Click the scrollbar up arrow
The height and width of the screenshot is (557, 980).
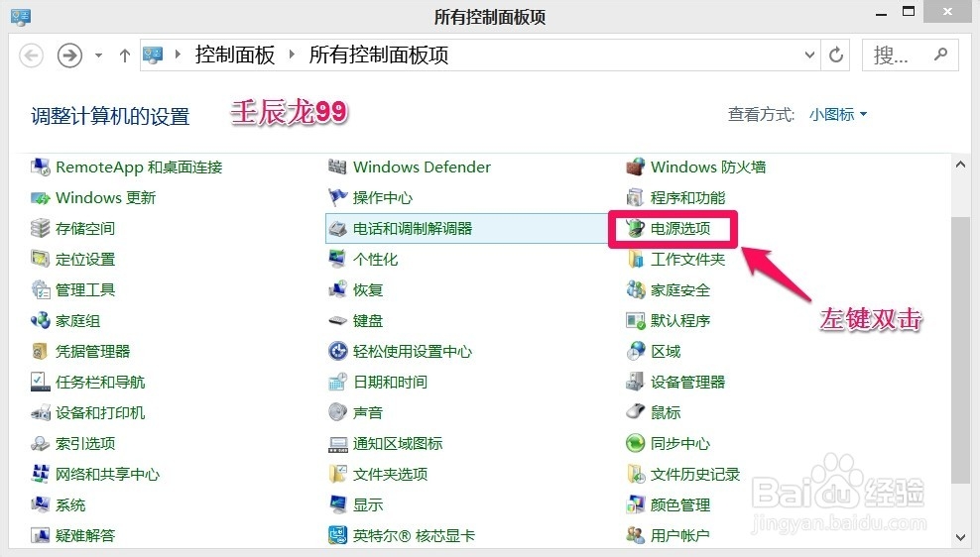960,165
